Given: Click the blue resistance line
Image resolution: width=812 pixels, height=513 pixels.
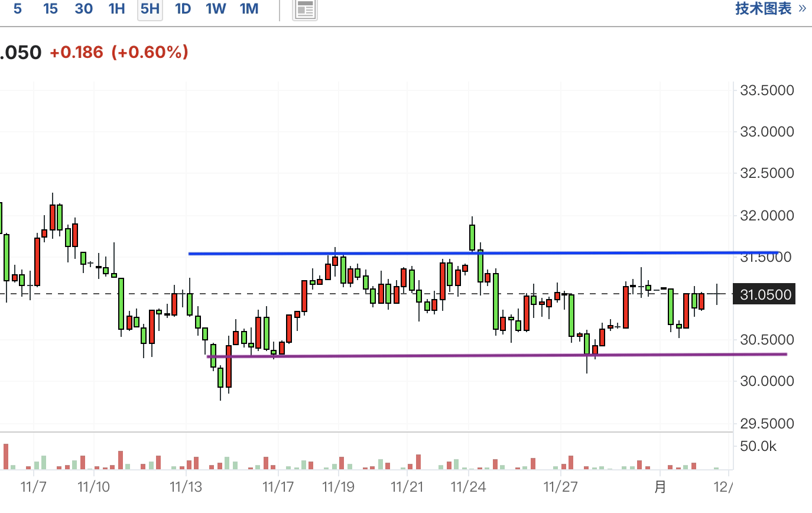Looking at the screenshot, I should (483, 253).
